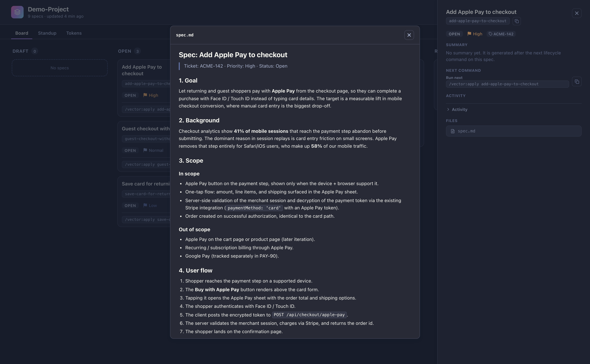Copy the /vector:apply next command
Viewport: 590px width, 364px height.
[576, 82]
